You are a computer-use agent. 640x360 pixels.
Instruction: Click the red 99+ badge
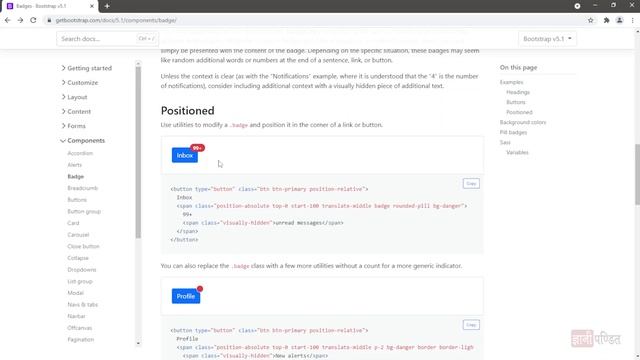click(198, 148)
